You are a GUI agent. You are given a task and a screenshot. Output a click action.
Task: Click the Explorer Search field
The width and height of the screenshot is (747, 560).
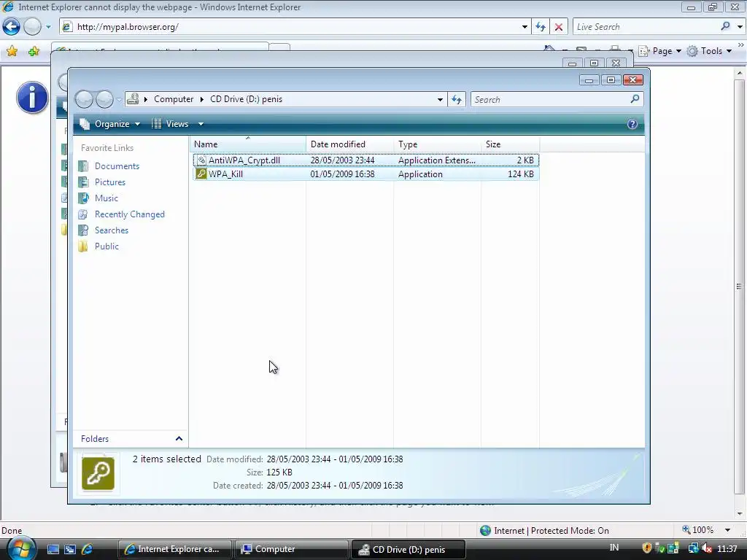tap(550, 99)
